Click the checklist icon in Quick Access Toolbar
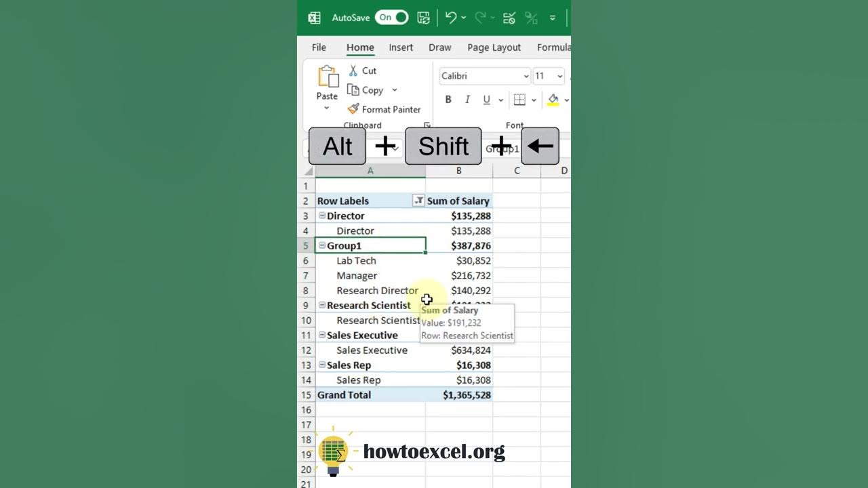 coord(509,18)
